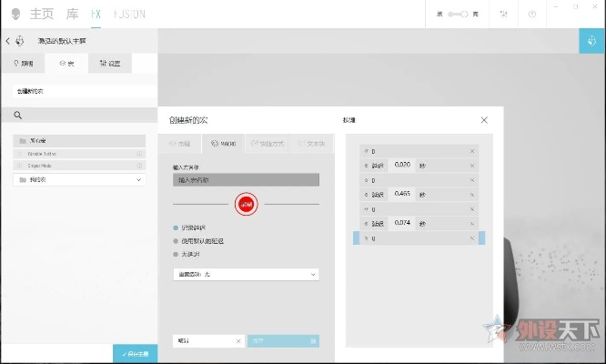Remove the 0.020 second delay entry
Viewport: 606px width, 364px height.
[472, 166]
